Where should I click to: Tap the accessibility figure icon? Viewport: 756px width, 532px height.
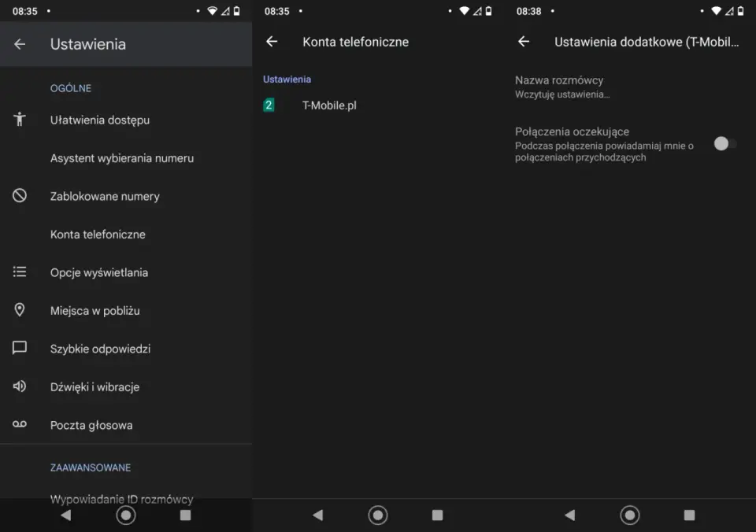[19, 119]
